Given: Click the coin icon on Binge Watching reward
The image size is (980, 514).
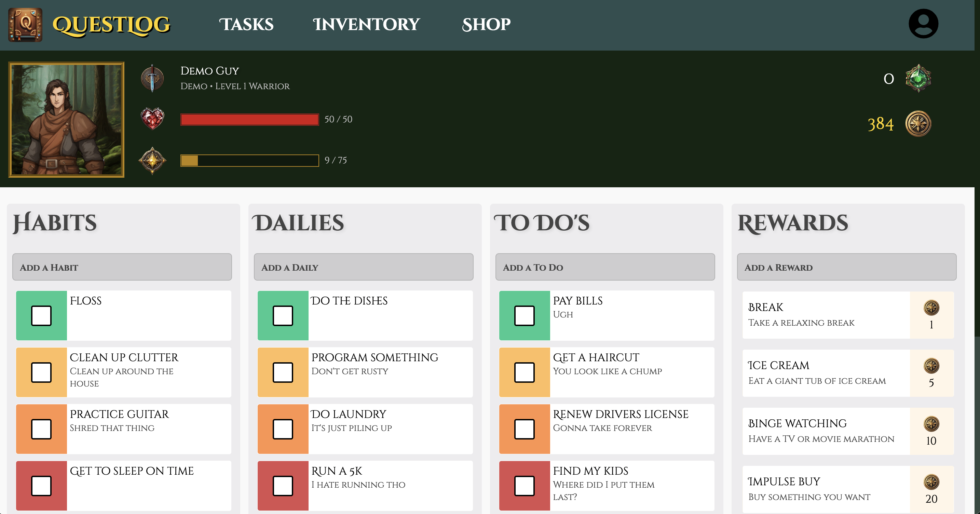Looking at the screenshot, I should [x=931, y=424].
